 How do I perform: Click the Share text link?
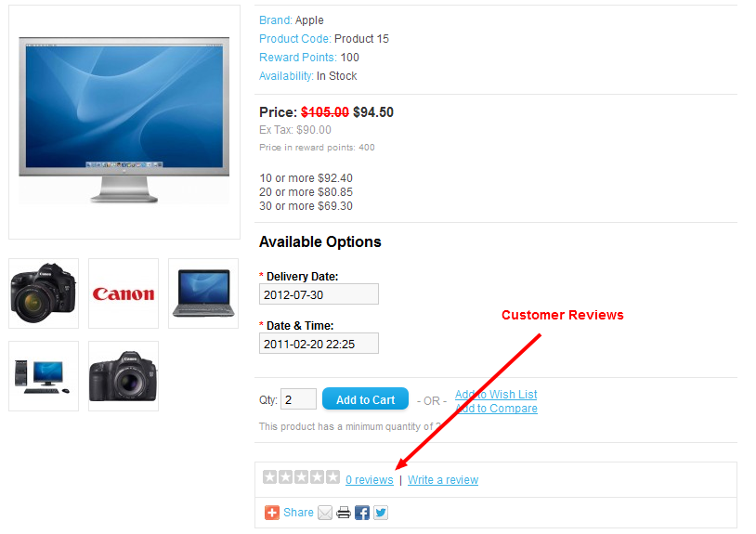tap(298, 513)
